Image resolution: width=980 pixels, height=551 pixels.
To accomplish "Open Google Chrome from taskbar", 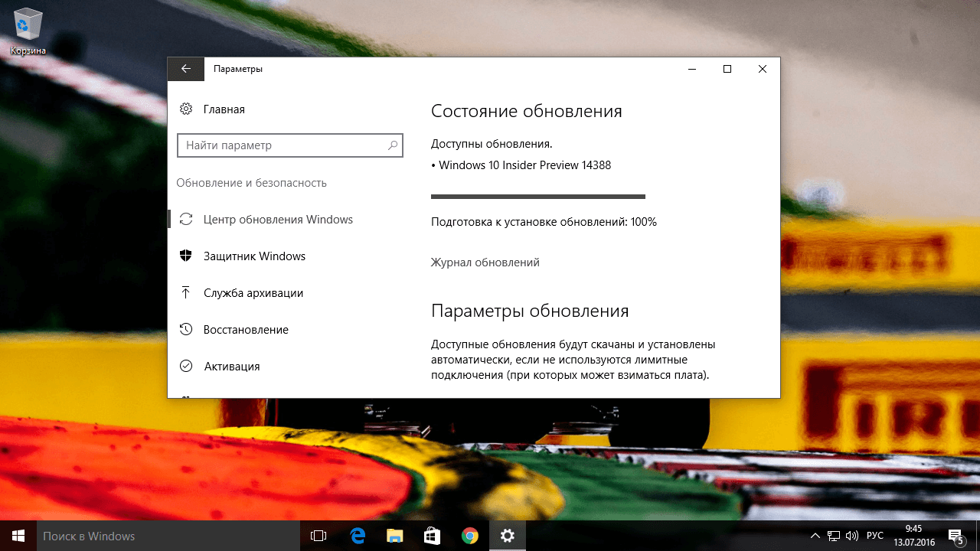I will pos(469,536).
